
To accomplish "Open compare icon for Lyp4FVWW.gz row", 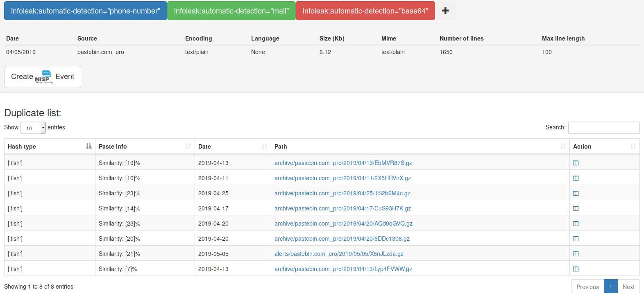I will click(x=576, y=269).
